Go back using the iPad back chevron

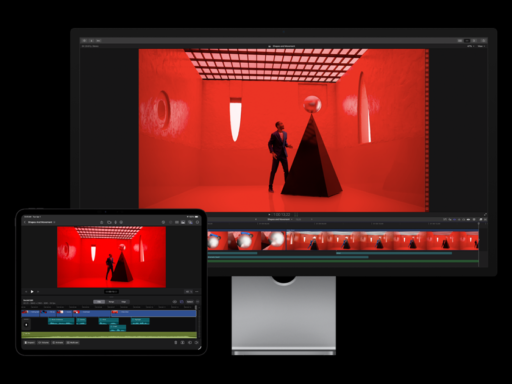tap(25, 222)
